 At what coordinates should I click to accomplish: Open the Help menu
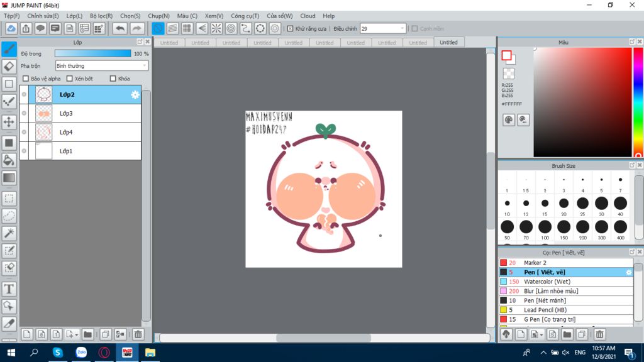328,16
